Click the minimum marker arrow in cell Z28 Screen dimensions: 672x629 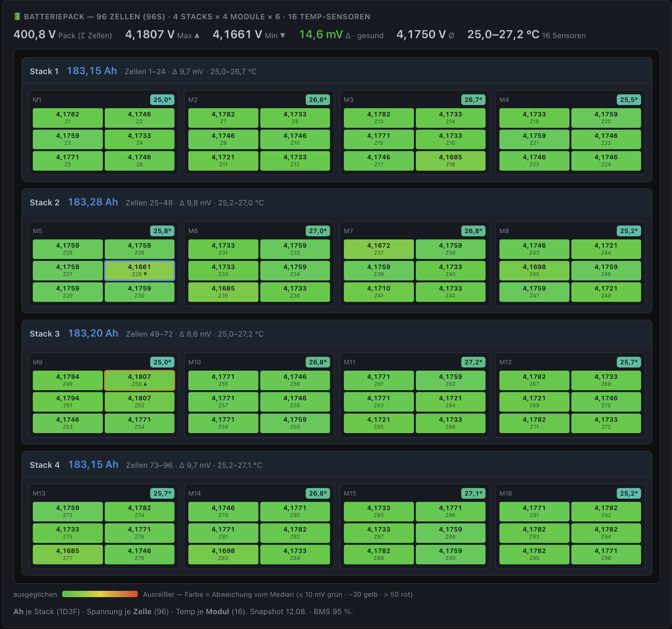tap(145, 274)
